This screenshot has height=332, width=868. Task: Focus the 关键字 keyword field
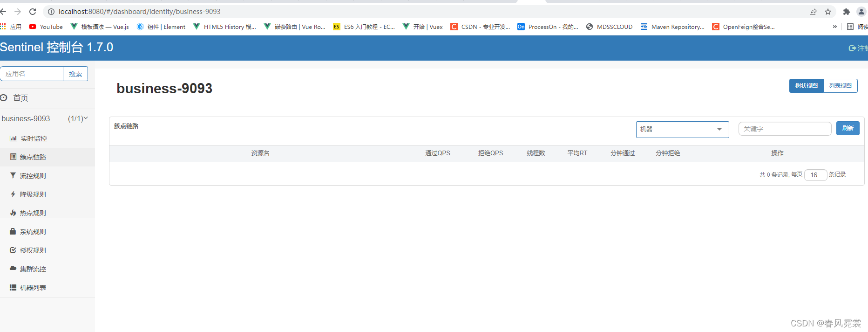pos(785,129)
